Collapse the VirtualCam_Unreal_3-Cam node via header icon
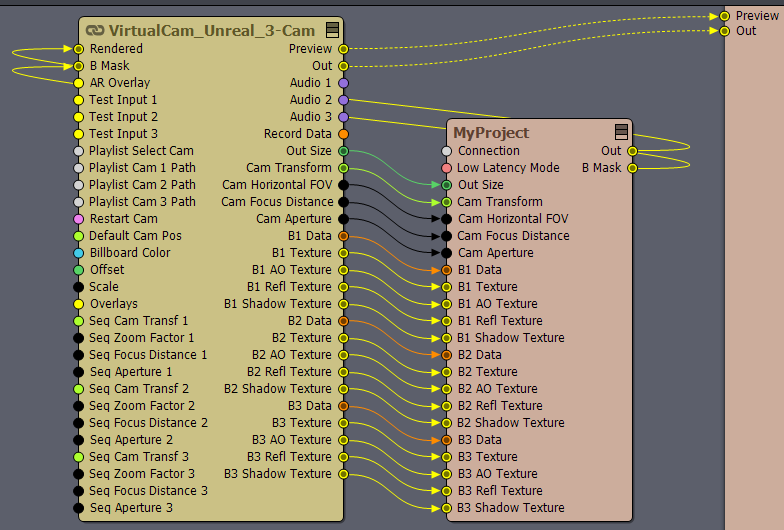The width and height of the screenshot is (784, 530). tap(332, 31)
